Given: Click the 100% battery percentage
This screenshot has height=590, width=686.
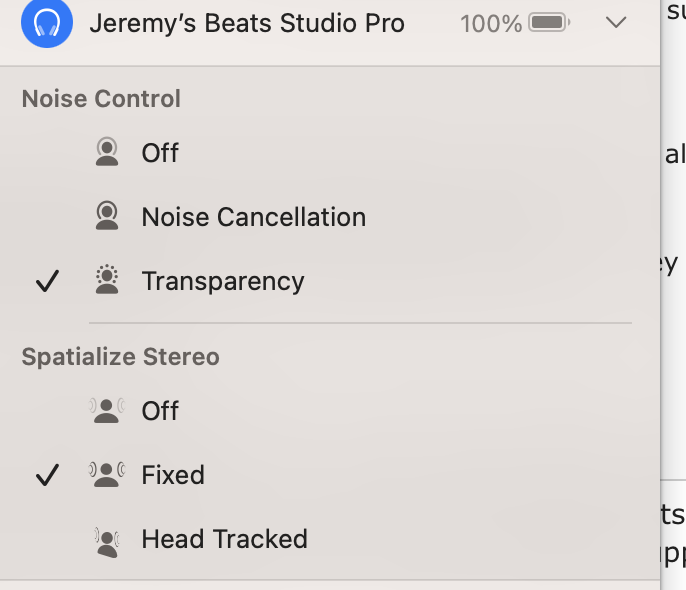Looking at the screenshot, I should coord(490,23).
